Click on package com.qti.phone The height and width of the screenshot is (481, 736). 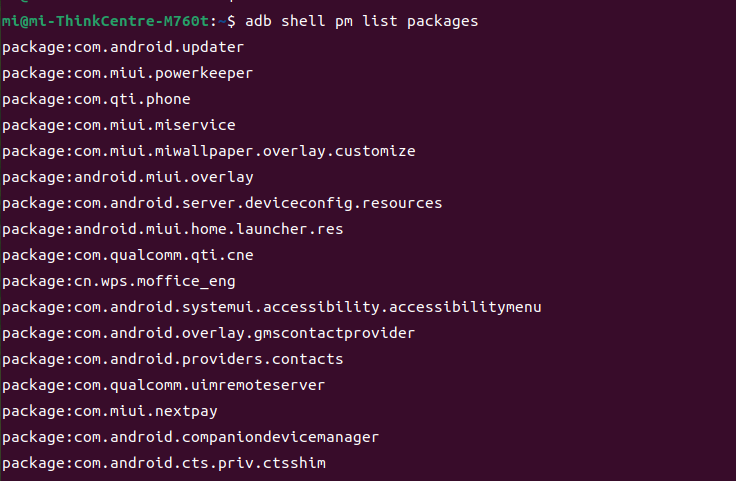[96, 99]
